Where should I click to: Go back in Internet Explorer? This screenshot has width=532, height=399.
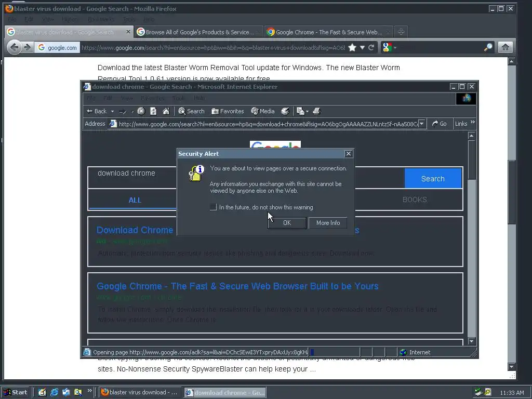click(x=97, y=111)
